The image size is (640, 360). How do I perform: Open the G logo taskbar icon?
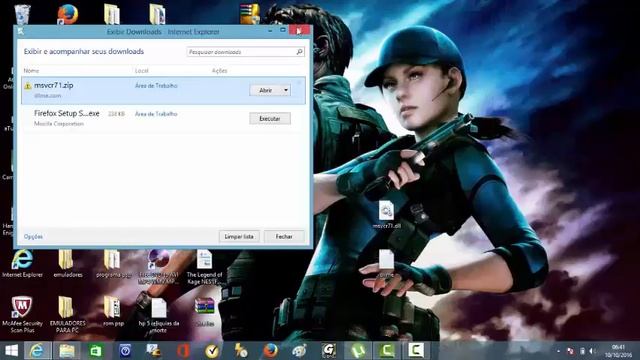click(329, 351)
